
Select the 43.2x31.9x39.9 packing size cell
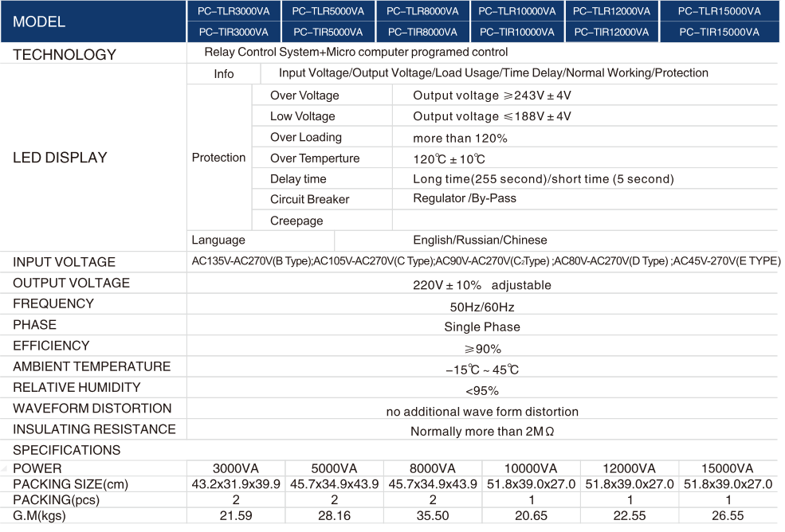pyautogui.click(x=236, y=484)
